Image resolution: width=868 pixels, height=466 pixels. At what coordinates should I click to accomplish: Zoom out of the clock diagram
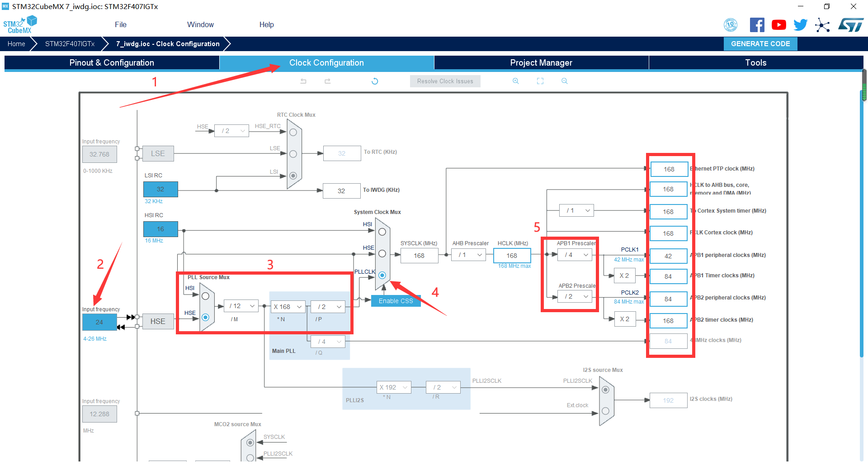pos(565,81)
